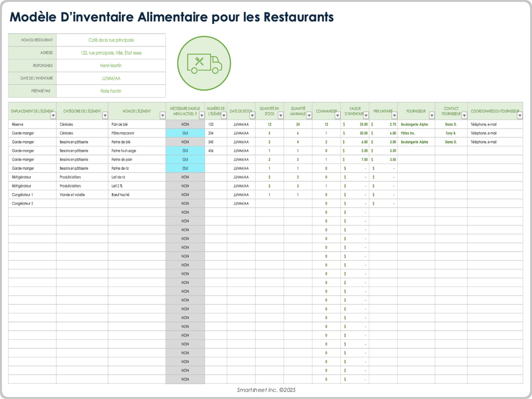Select the Produits laitiers cell for Lait de riz
This screenshot has height=399, width=532.
click(x=82, y=177)
